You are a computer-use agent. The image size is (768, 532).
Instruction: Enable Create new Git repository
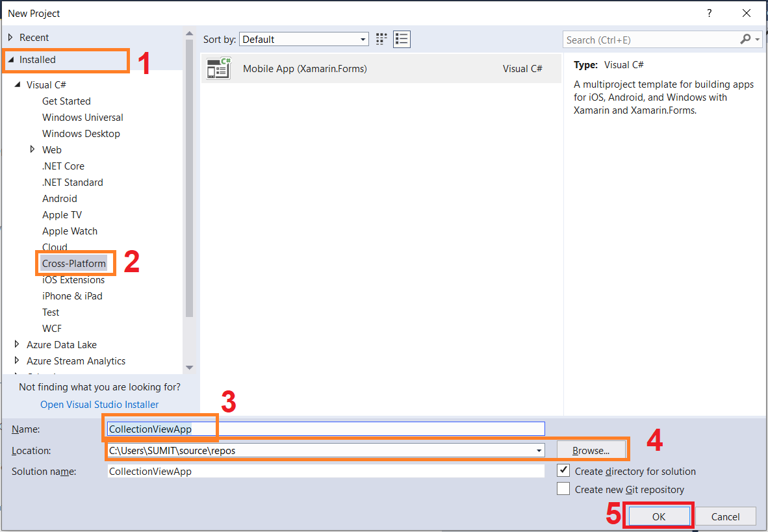click(x=563, y=488)
